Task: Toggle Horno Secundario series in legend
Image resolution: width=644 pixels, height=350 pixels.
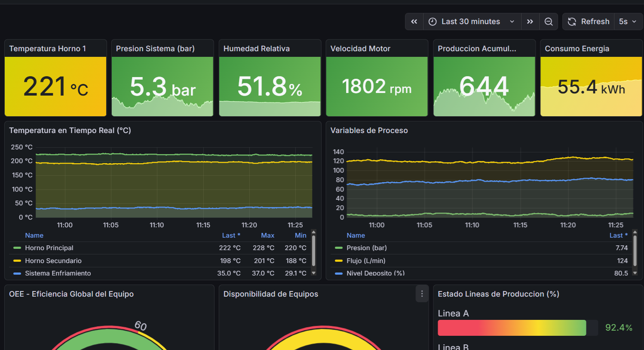Action: coord(53,261)
